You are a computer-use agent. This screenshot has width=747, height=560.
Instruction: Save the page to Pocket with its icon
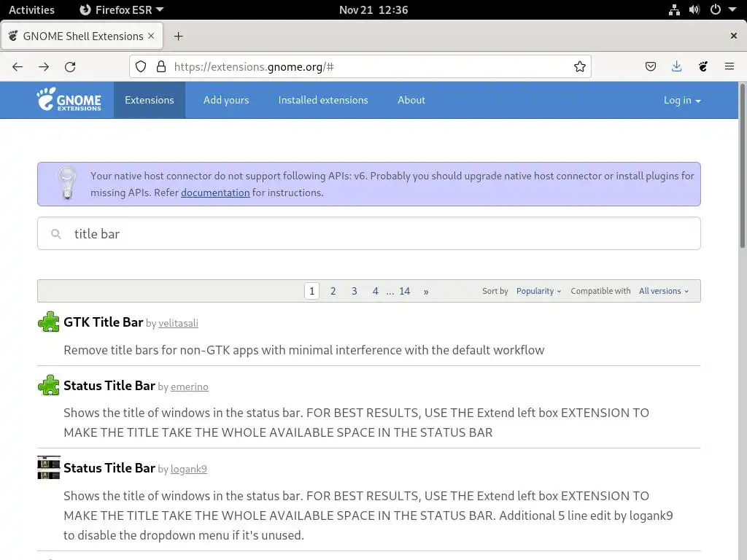650,66
